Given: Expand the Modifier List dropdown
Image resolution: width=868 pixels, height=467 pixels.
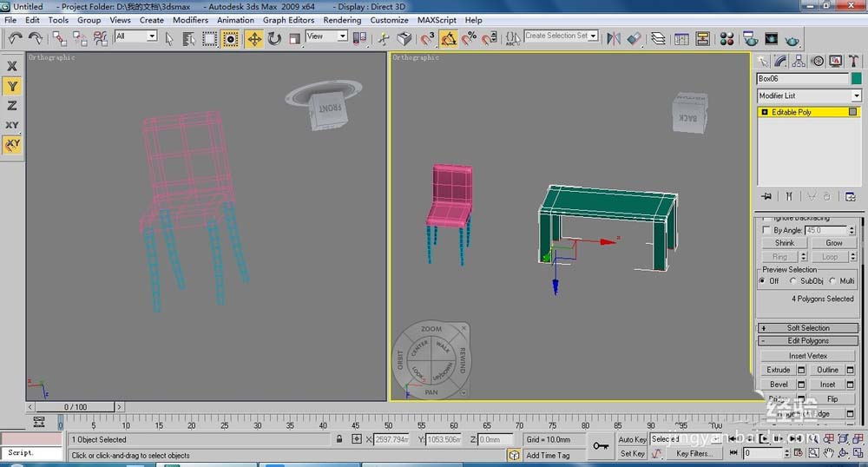Looking at the screenshot, I should [x=809, y=95].
